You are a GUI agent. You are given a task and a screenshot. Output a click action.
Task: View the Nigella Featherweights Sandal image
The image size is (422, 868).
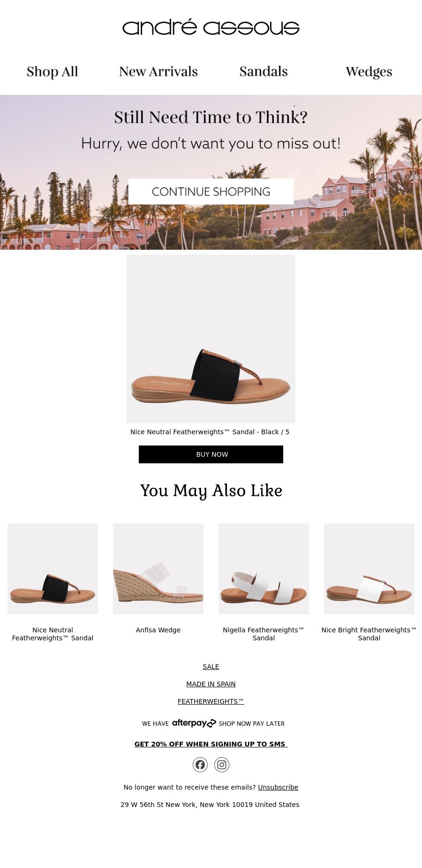264,568
